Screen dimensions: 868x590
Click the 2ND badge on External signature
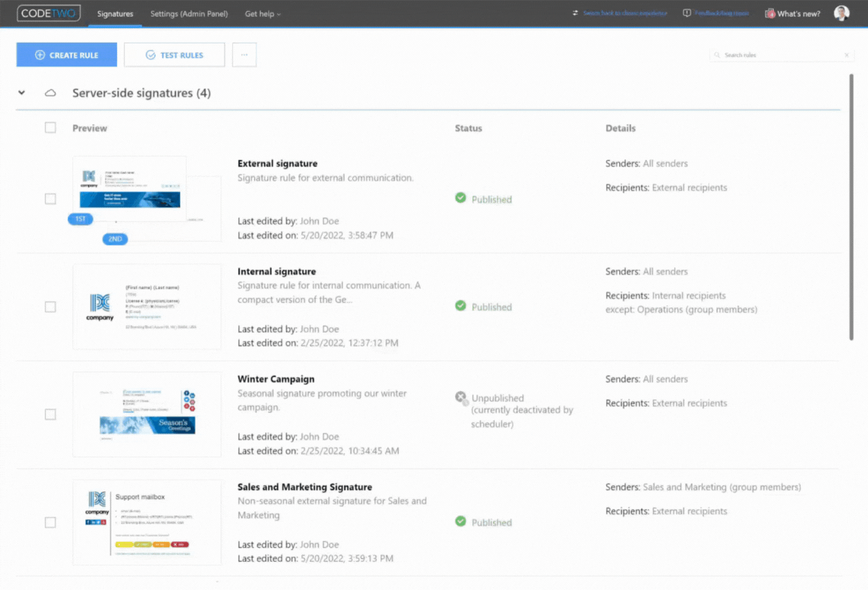[x=115, y=239]
